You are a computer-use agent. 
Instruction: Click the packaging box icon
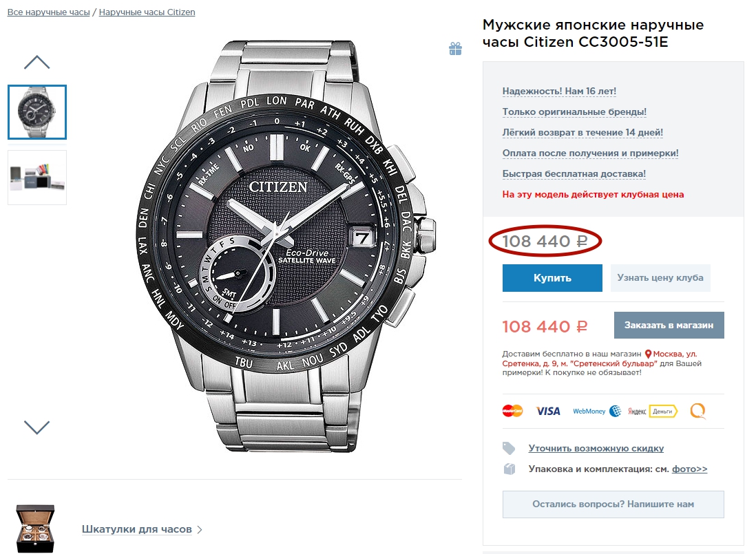(x=509, y=469)
